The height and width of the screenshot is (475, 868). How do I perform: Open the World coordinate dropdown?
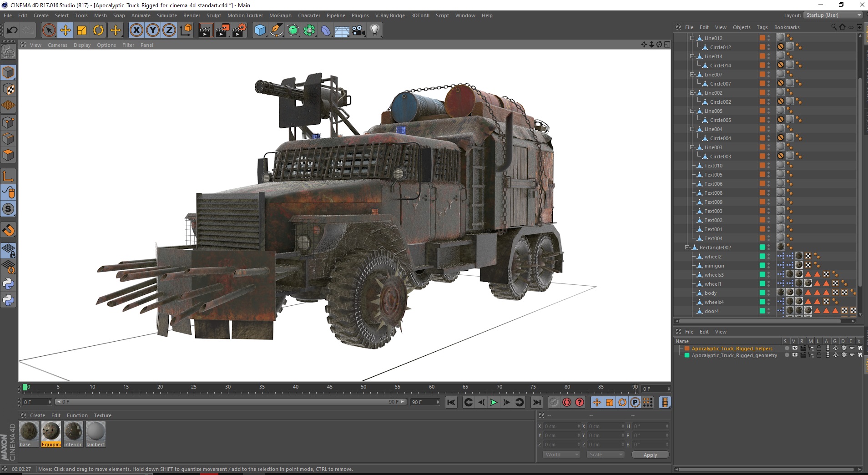561,455
